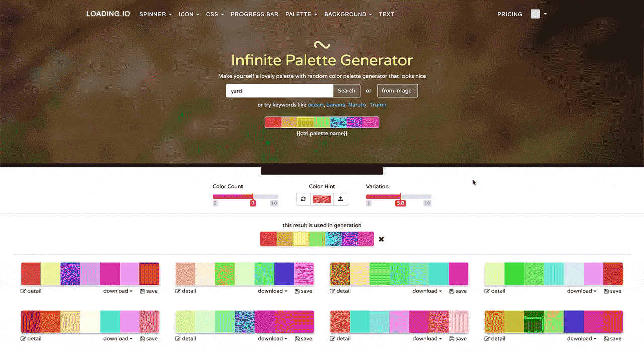Open detail of second row's first palette
This screenshot has height=352, width=644.
[31, 338]
